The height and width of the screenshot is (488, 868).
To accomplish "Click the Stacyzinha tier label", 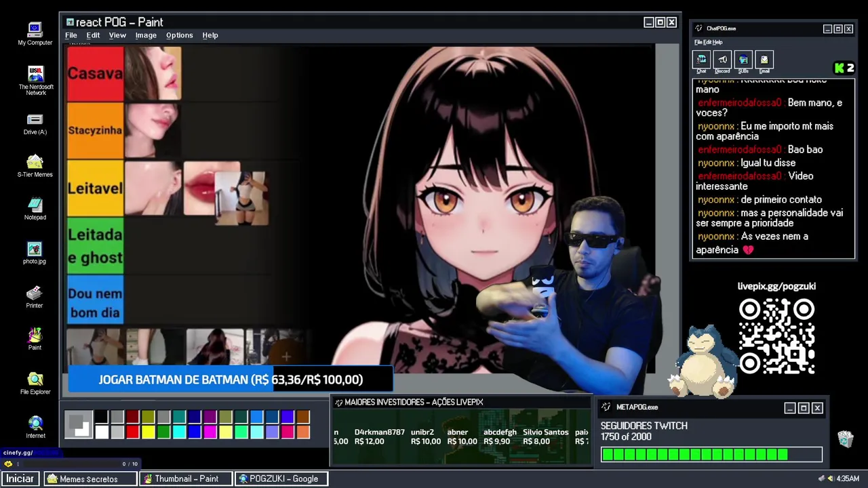I will pos(95,130).
